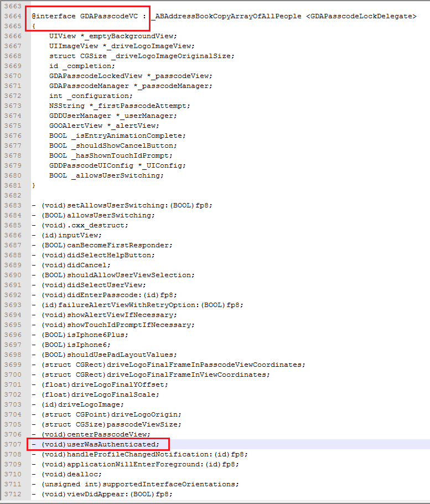This screenshot has width=430, height=504.
Task: Click the passcodeViewSize method line
Action: coord(107,424)
